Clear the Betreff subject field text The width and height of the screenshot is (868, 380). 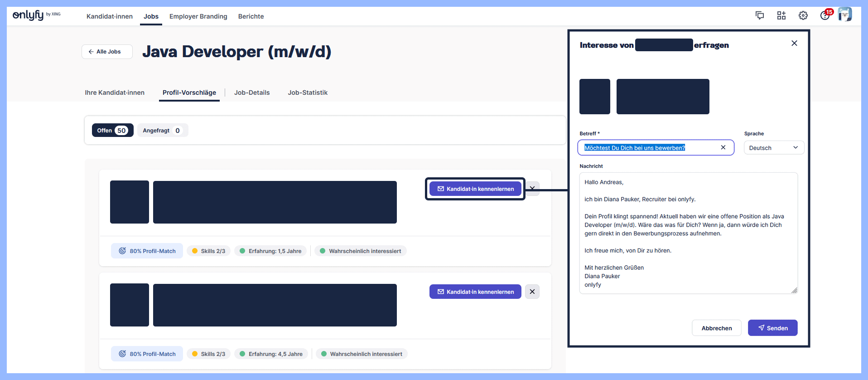click(723, 147)
